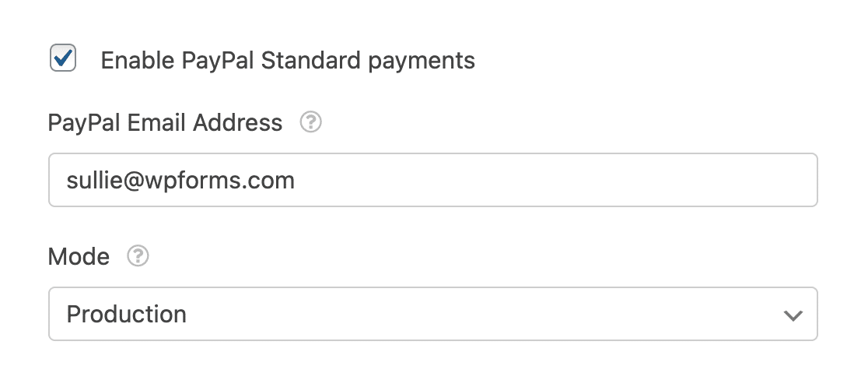Show help info for the Mode setting
Viewport: 868px width, 366px height.
(x=138, y=256)
